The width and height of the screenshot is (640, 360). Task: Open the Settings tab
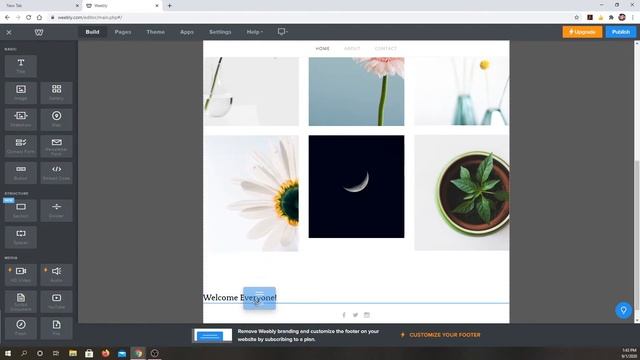[220, 32]
